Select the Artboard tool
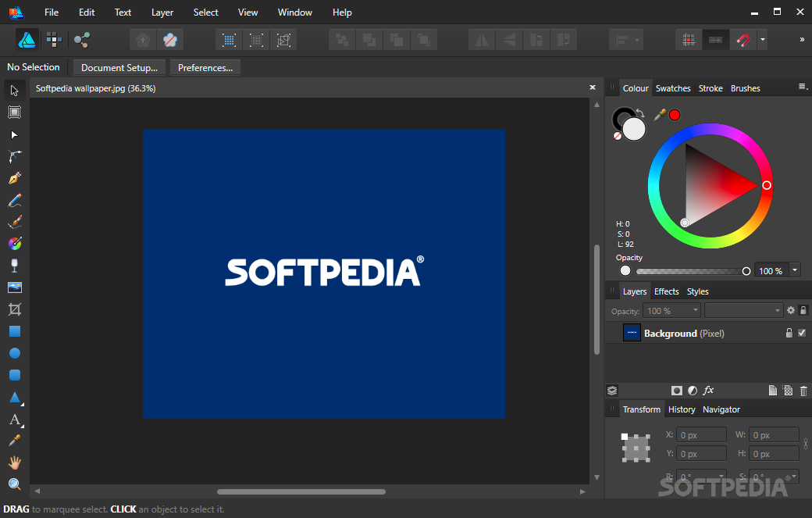812x518 pixels. point(15,113)
